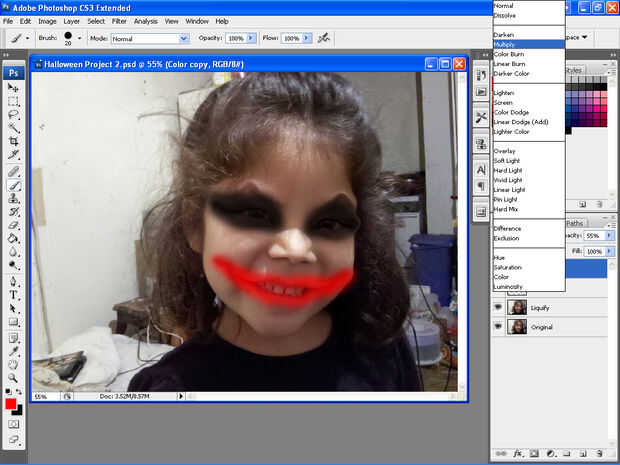Screen dimensions: 620x465
Task: Switch to the Paths tab
Action: 575,223
